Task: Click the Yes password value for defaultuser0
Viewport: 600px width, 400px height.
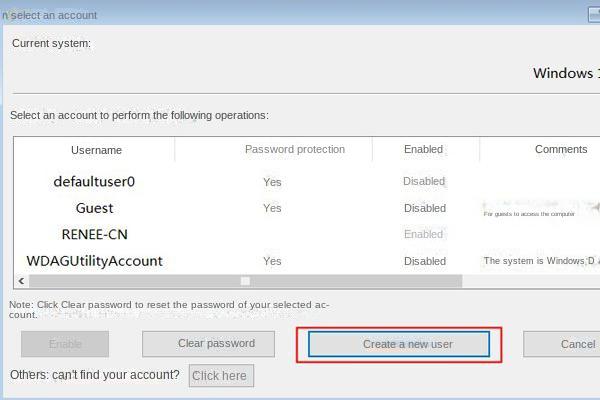Action: (272, 182)
